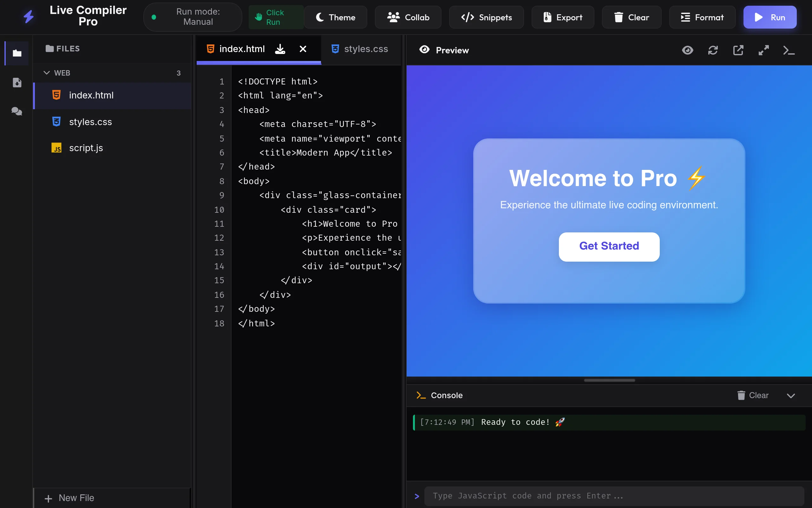Toggle Run mode Manual switch
Image resolution: width=812 pixels, height=508 pixels.
(193, 17)
